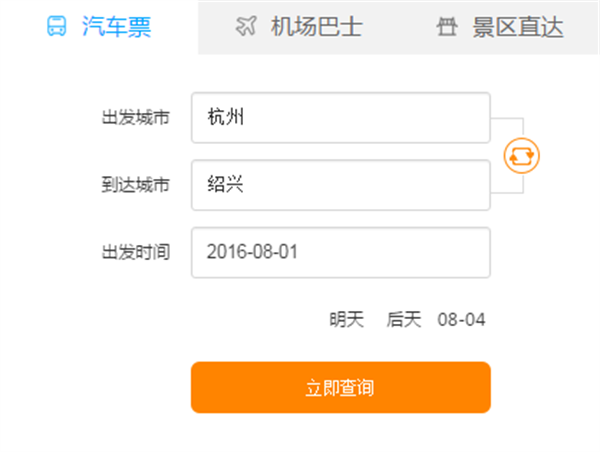Click the 2016-08-01 date value
This screenshot has height=452, width=600.
click(252, 252)
